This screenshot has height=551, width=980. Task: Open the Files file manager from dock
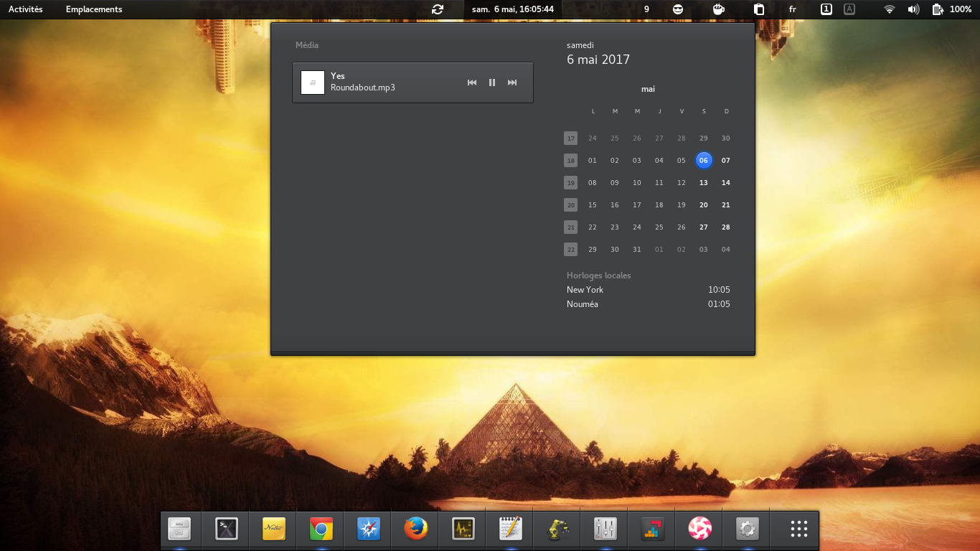coord(179,529)
